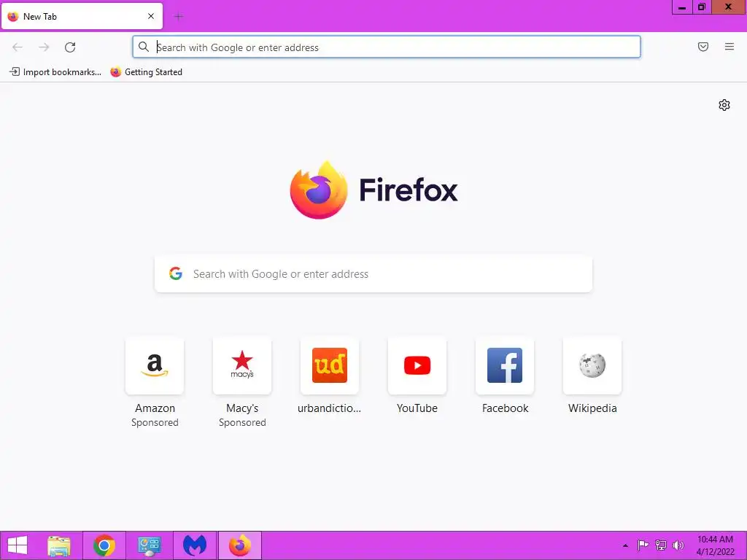Open the Firefox application menu
Screen dimensions: 747x560
(729, 47)
